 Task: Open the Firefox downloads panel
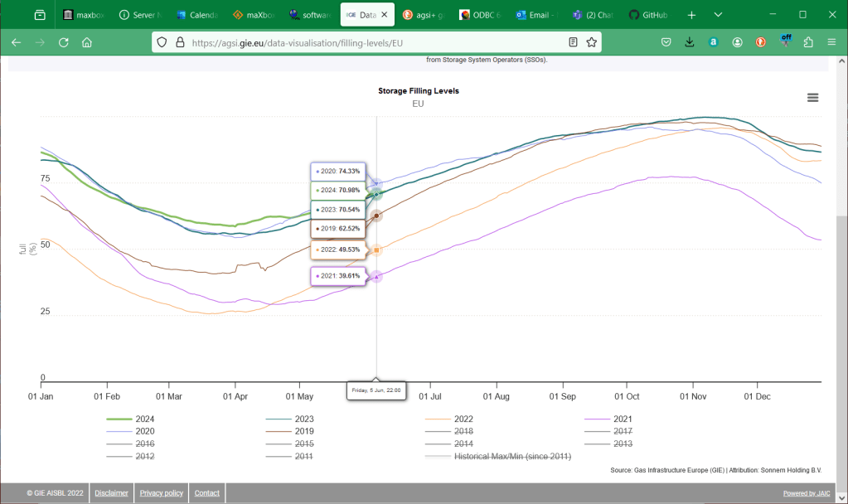pyautogui.click(x=690, y=42)
